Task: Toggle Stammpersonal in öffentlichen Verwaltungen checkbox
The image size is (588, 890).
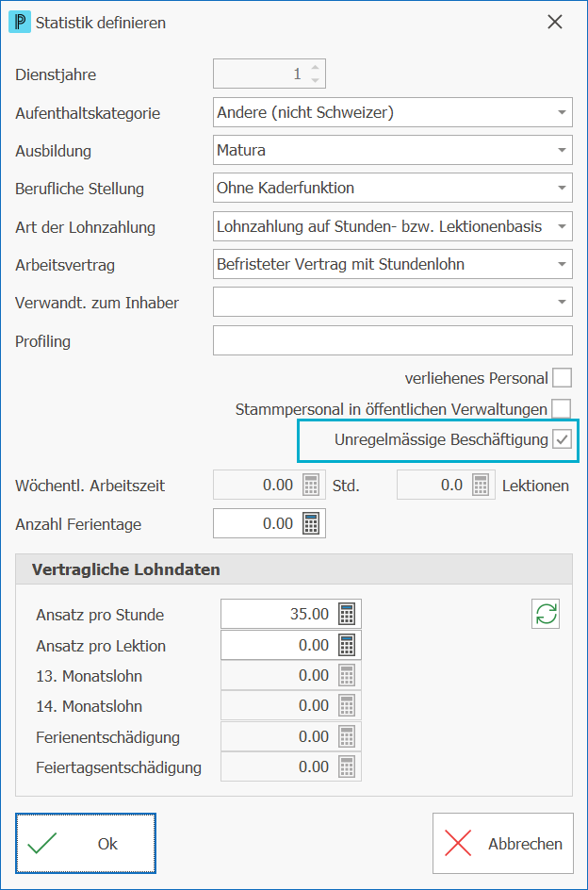Action: 562,408
